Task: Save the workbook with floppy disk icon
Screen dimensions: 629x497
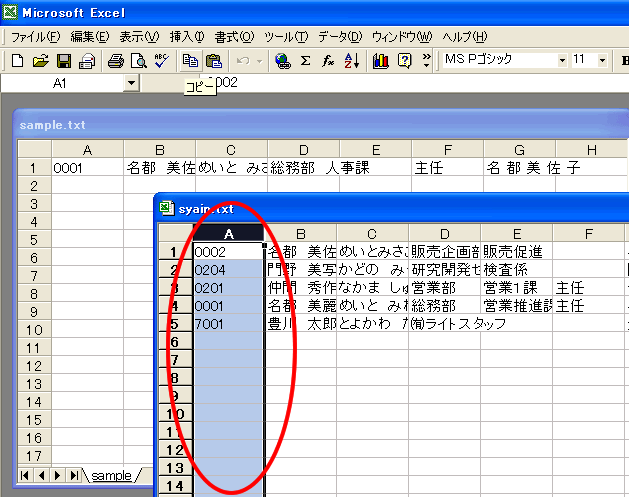Action: click(64, 61)
